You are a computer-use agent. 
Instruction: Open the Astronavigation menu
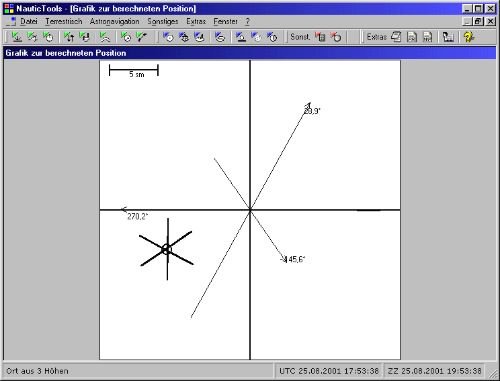[x=115, y=21]
